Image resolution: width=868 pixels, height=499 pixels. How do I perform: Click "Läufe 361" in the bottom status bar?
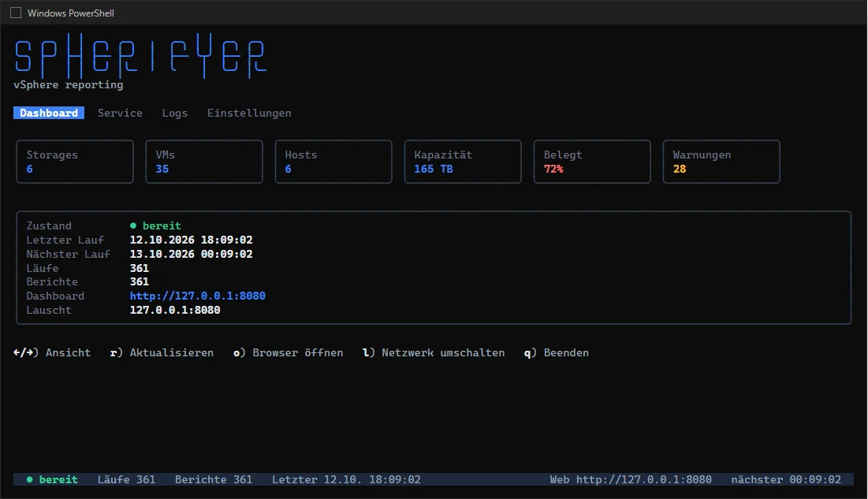click(126, 479)
